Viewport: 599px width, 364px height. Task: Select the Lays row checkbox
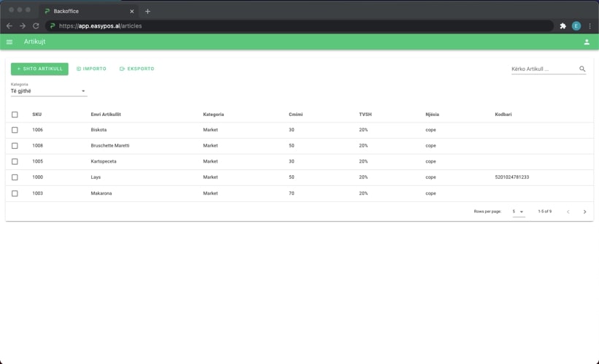point(15,177)
